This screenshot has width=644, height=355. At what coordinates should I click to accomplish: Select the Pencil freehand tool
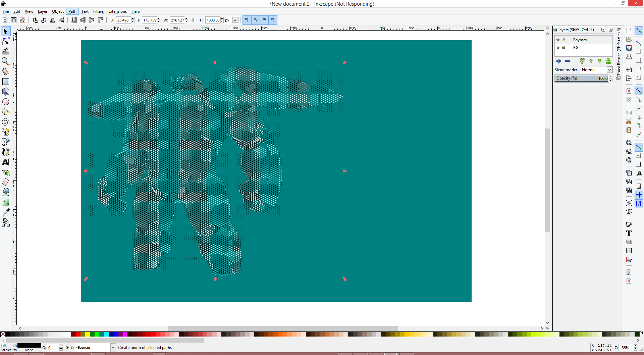pyautogui.click(x=6, y=132)
